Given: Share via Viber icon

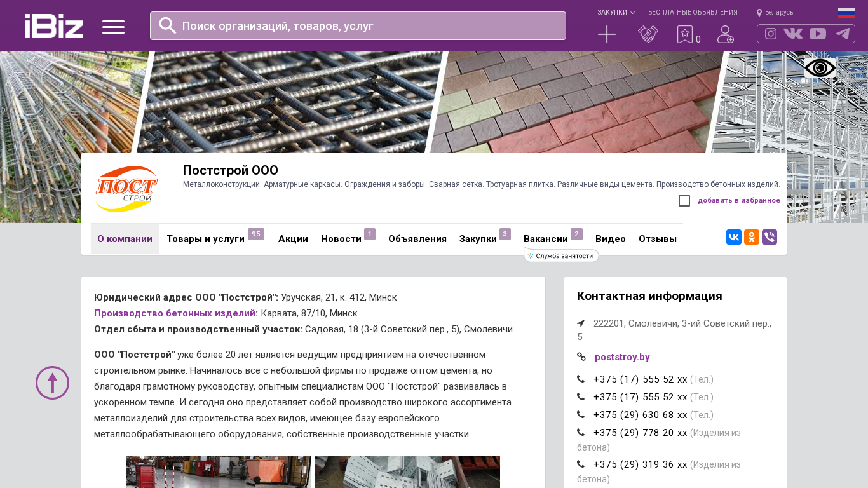Looking at the screenshot, I should 770,237.
